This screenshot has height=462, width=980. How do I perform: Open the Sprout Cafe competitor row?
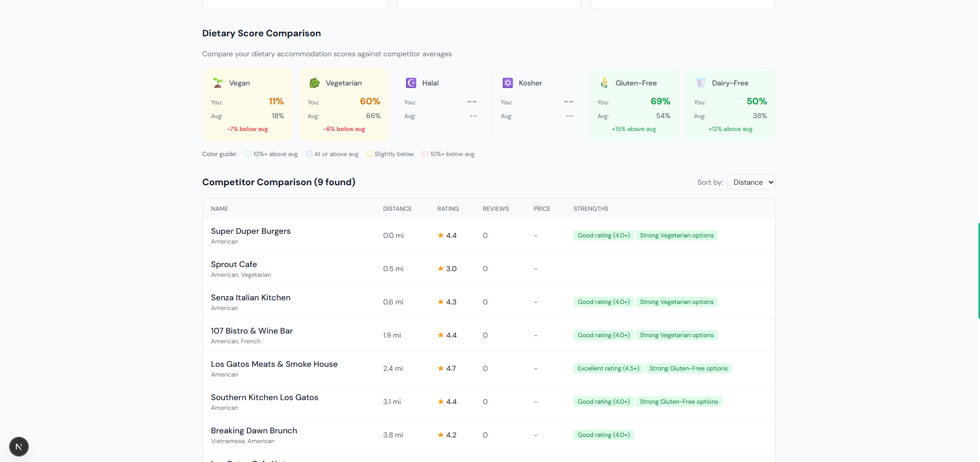pos(234,265)
